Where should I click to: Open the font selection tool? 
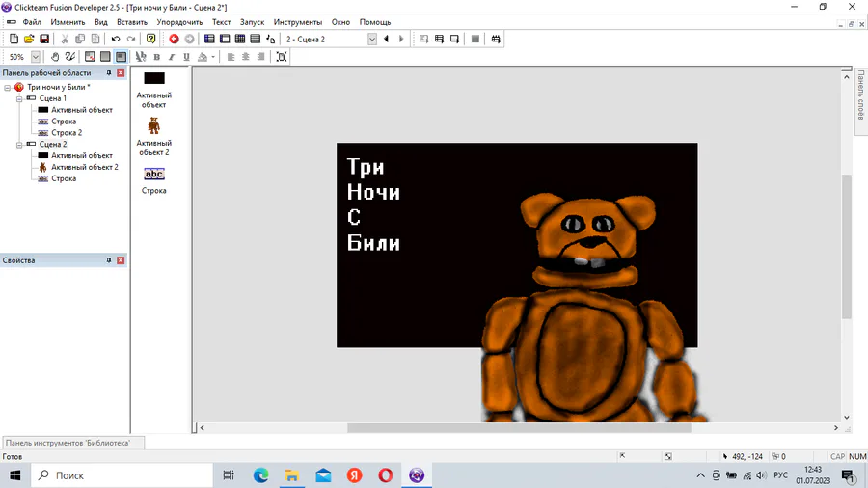141,57
